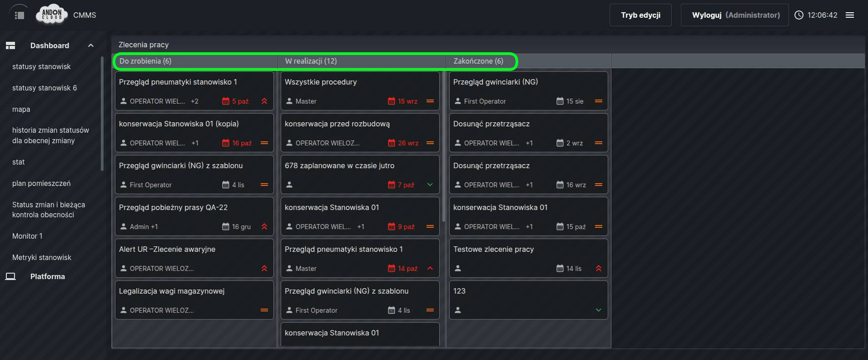Click the Platforma laptop icon
The image size is (868, 360).
click(x=10, y=276)
